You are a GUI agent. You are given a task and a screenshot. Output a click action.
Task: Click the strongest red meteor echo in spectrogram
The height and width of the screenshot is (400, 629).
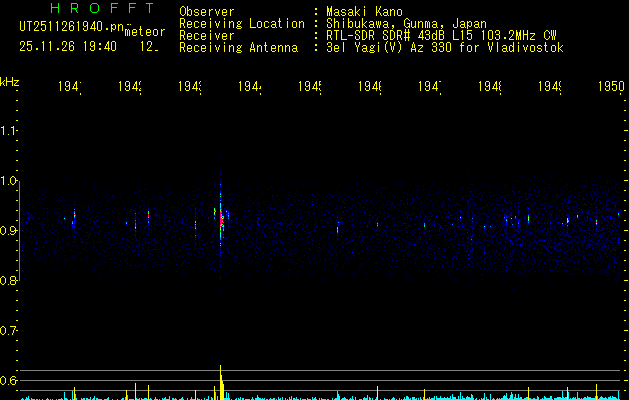[221, 217]
